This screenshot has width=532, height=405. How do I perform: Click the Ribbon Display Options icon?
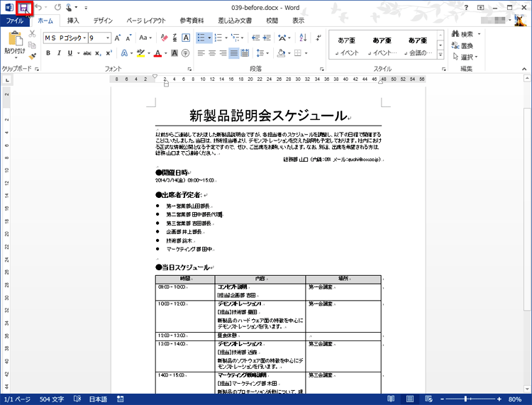click(x=481, y=8)
